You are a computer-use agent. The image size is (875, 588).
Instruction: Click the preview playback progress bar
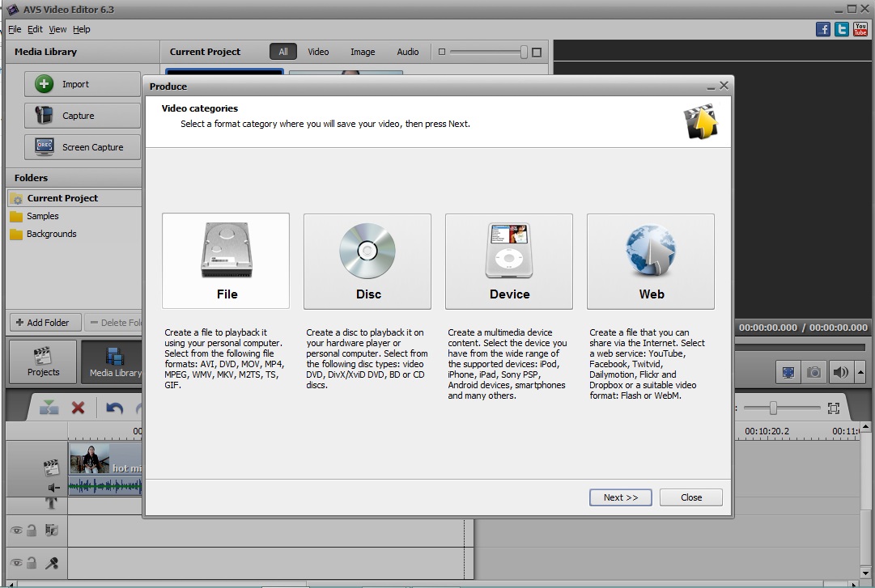pos(801,347)
